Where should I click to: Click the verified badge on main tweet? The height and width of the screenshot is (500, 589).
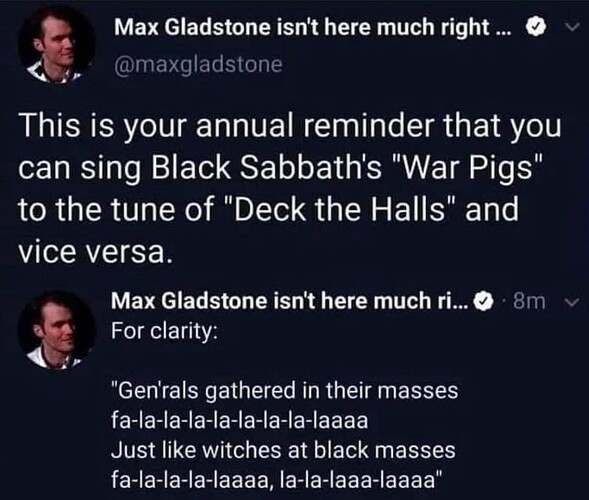click(x=534, y=27)
